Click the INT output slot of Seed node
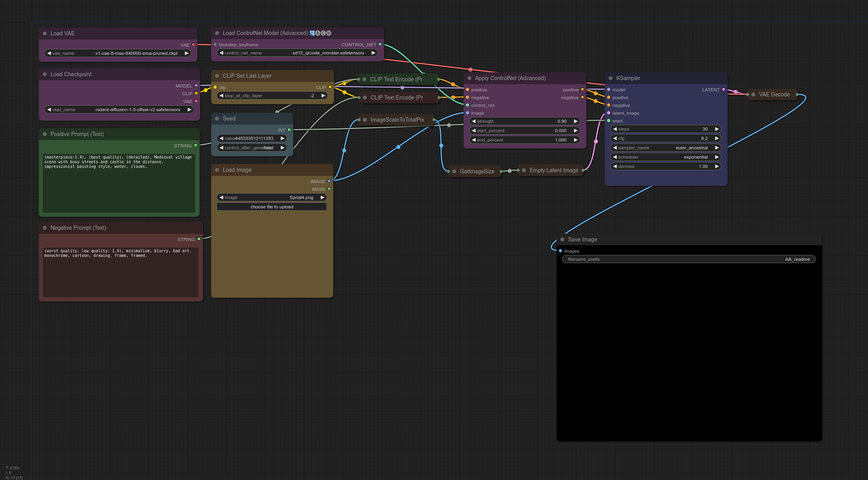Image resolution: width=868 pixels, height=480 pixels. coord(289,130)
